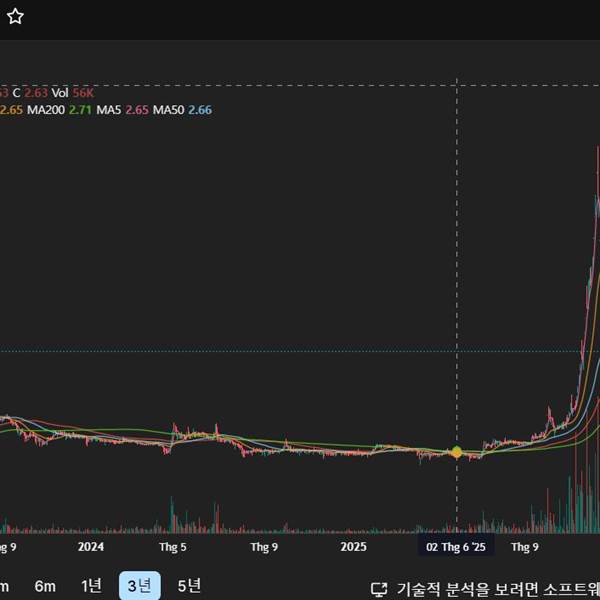The width and height of the screenshot is (600, 600).
Task: Select the 5년 time range
Action: pyautogui.click(x=189, y=585)
